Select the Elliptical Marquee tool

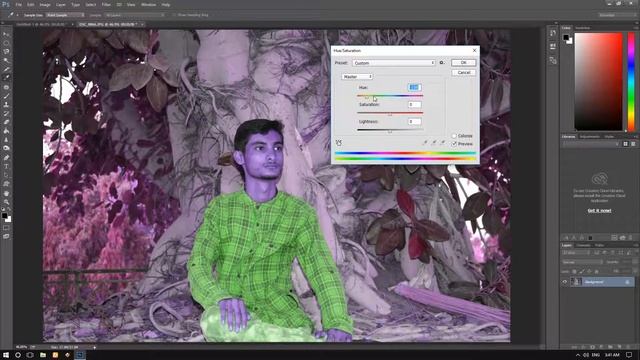point(6,43)
